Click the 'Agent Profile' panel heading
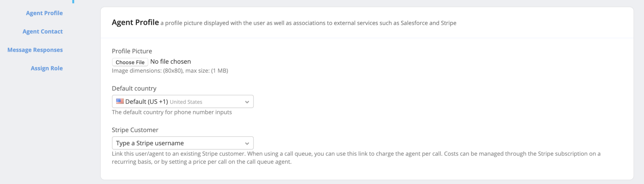The width and height of the screenshot is (644, 184). click(135, 23)
